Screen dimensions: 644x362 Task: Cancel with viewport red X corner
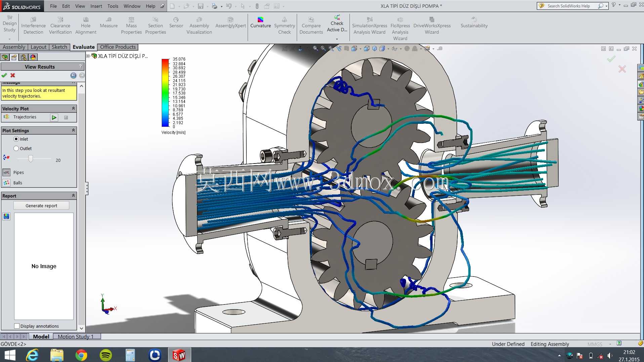tap(622, 69)
